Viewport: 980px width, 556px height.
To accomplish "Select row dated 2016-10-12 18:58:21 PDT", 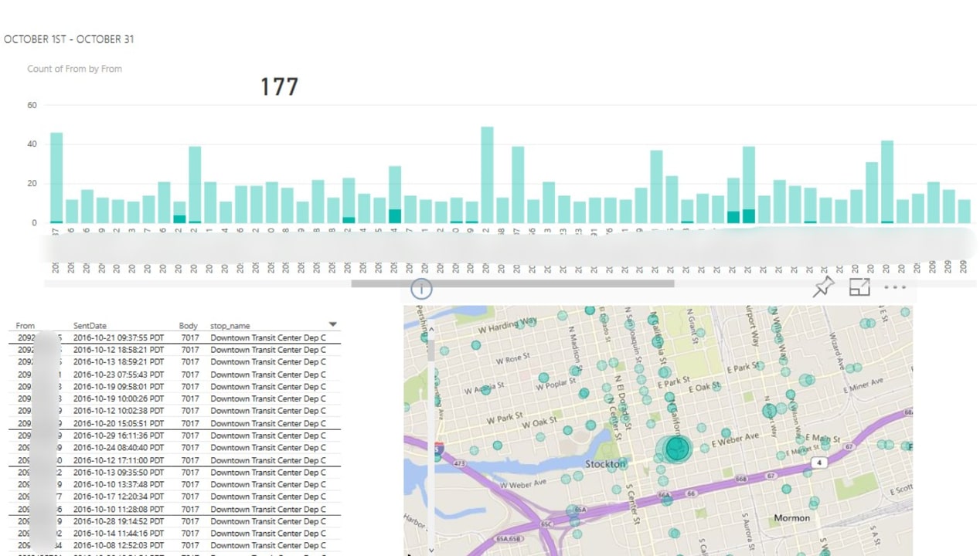I will click(175, 350).
